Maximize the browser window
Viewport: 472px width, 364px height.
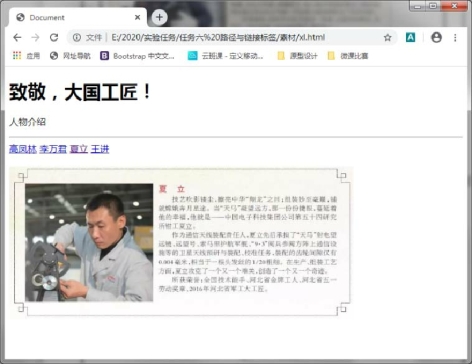click(433, 6)
